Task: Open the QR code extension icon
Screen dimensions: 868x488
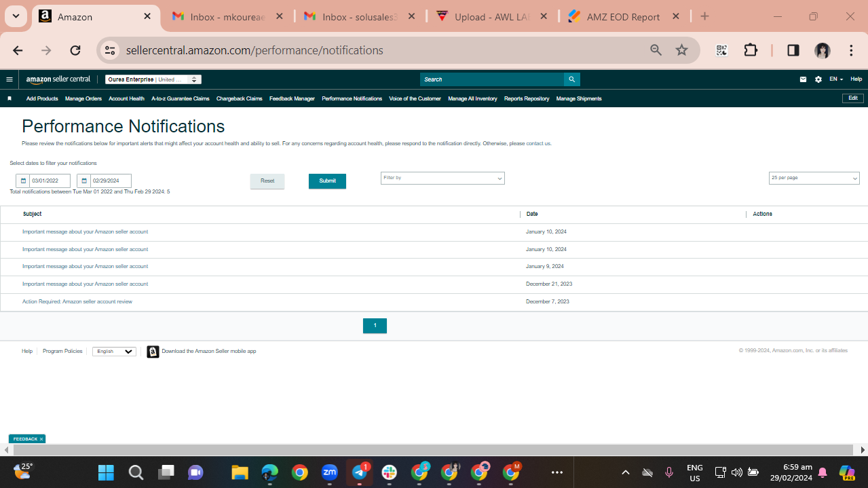Action: [721, 50]
